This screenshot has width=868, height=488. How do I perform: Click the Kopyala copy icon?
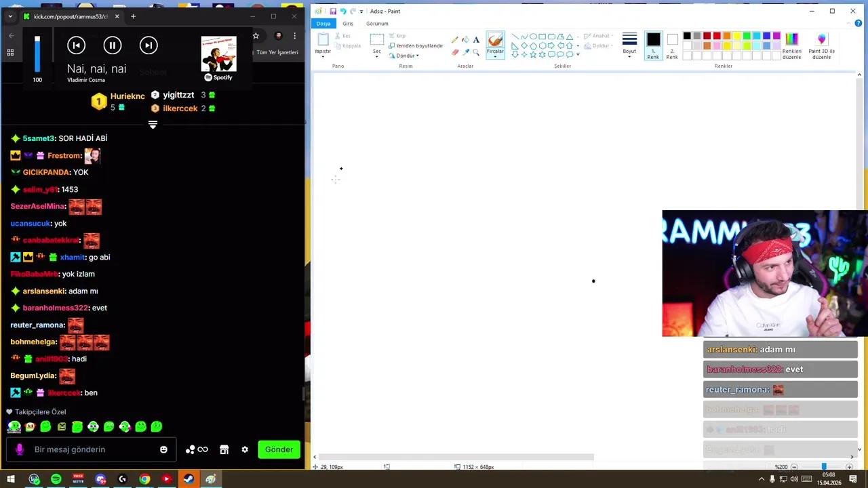click(348, 45)
